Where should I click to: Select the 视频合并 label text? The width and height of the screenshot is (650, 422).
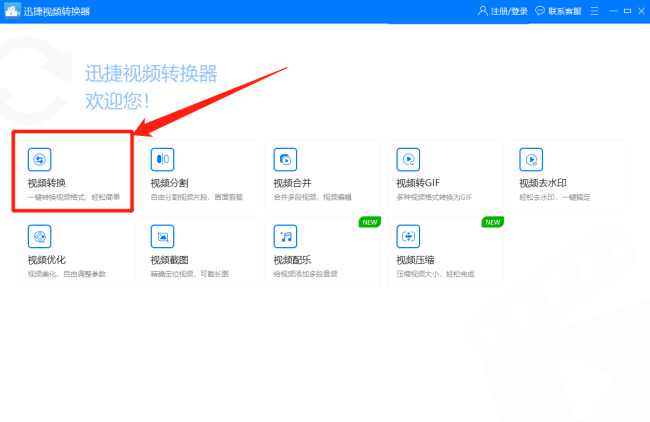coord(292,183)
